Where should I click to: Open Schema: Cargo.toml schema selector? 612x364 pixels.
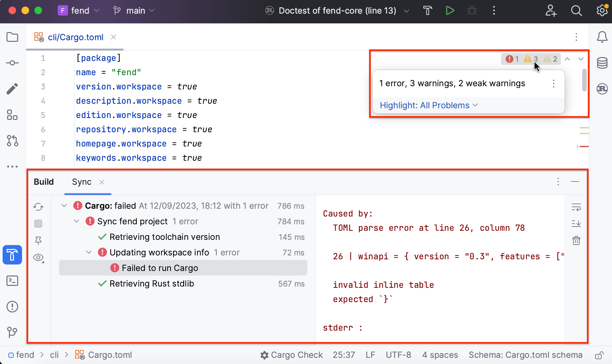(525, 355)
